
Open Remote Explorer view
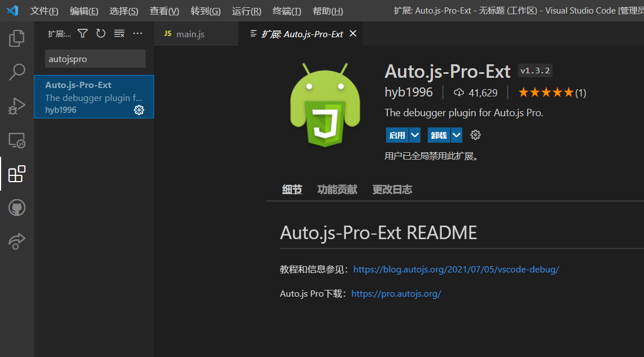point(17,140)
